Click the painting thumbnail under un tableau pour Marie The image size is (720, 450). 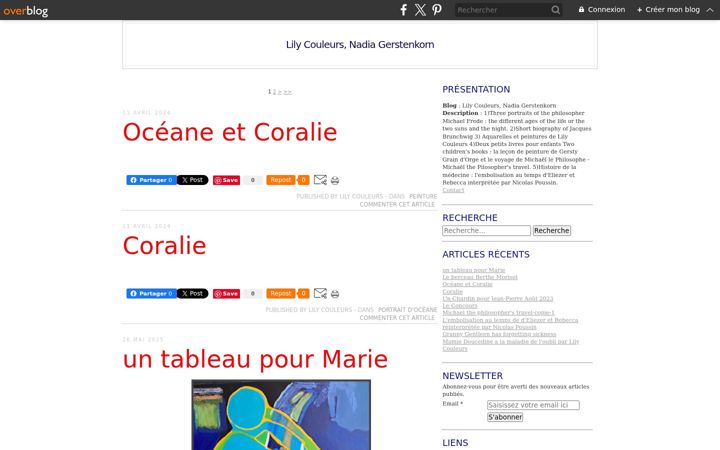[281, 415]
